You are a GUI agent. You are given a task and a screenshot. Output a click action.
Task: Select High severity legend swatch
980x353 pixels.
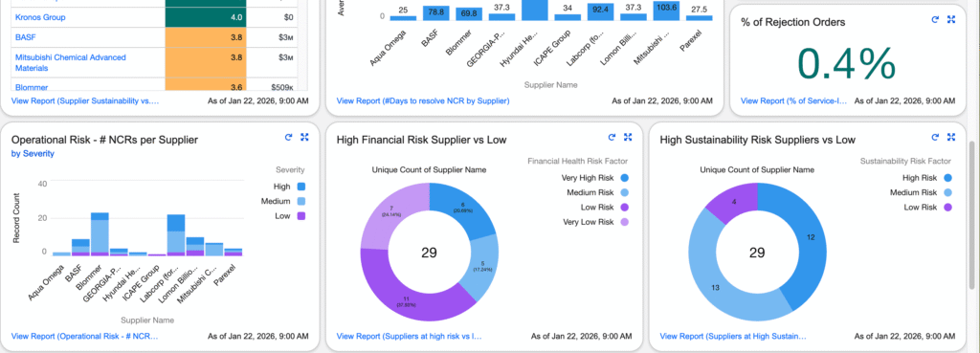pos(301,187)
